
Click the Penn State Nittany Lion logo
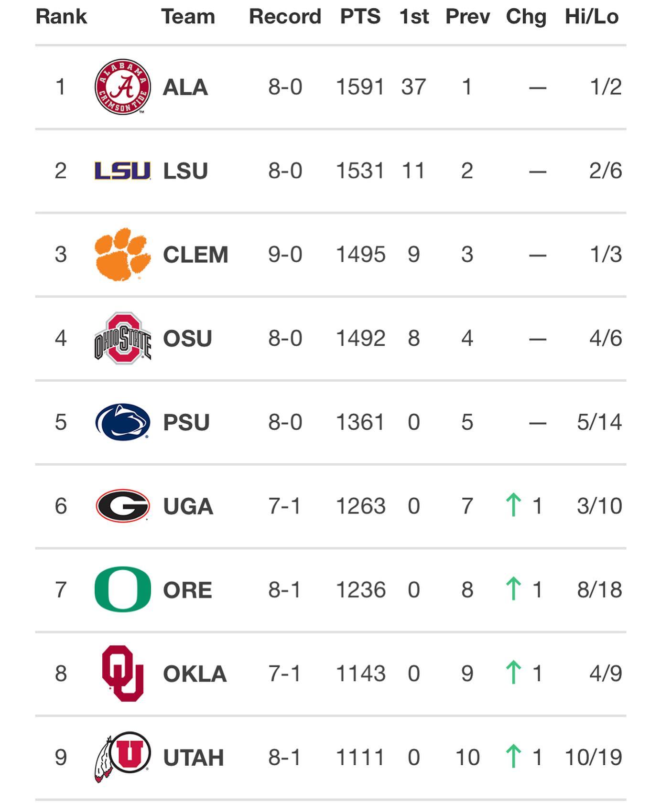(123, 422)
